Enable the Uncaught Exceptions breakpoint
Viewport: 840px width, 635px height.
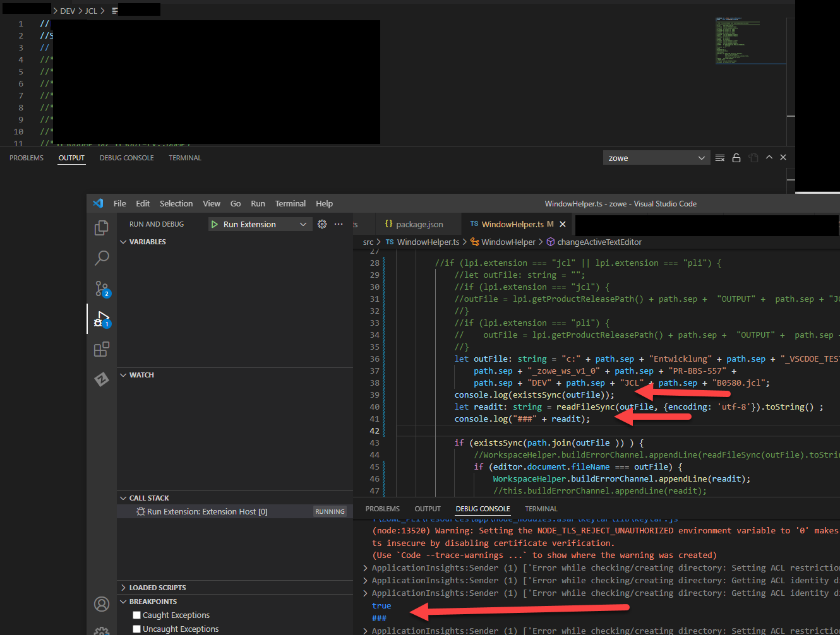(136, 629)
